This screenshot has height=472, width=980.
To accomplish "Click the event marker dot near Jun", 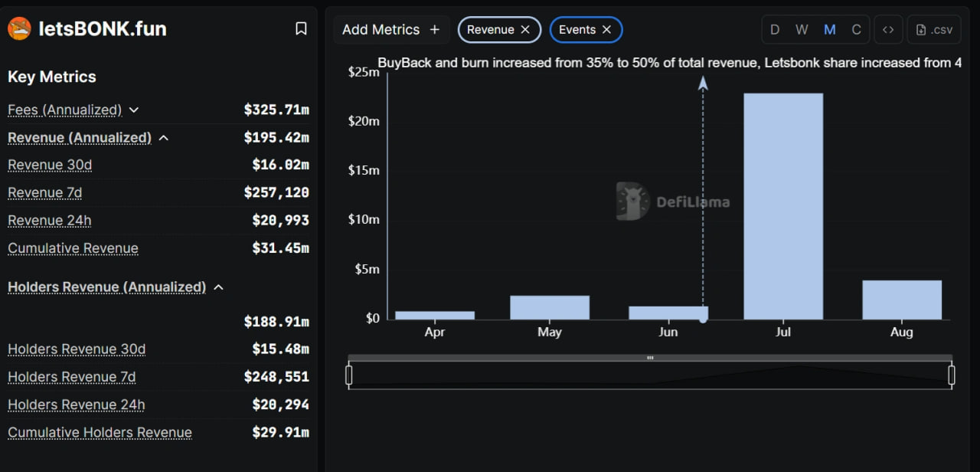I will point(703,318).
